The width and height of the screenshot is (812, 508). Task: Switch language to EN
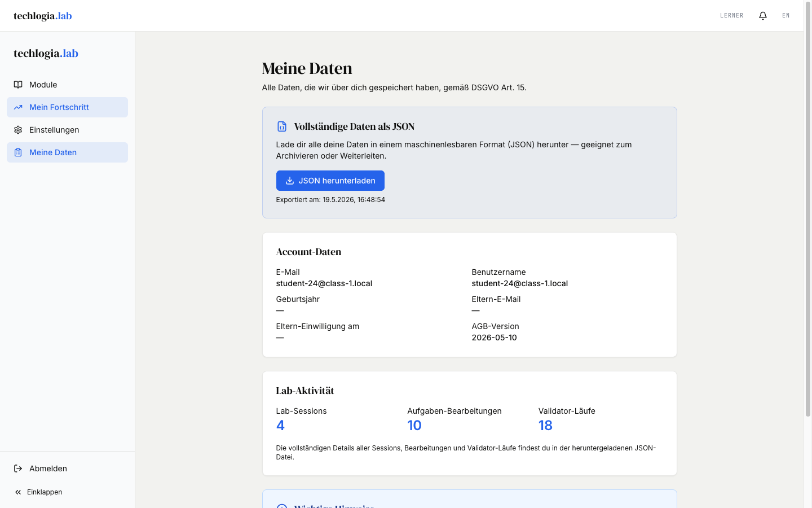pos(786,16)
